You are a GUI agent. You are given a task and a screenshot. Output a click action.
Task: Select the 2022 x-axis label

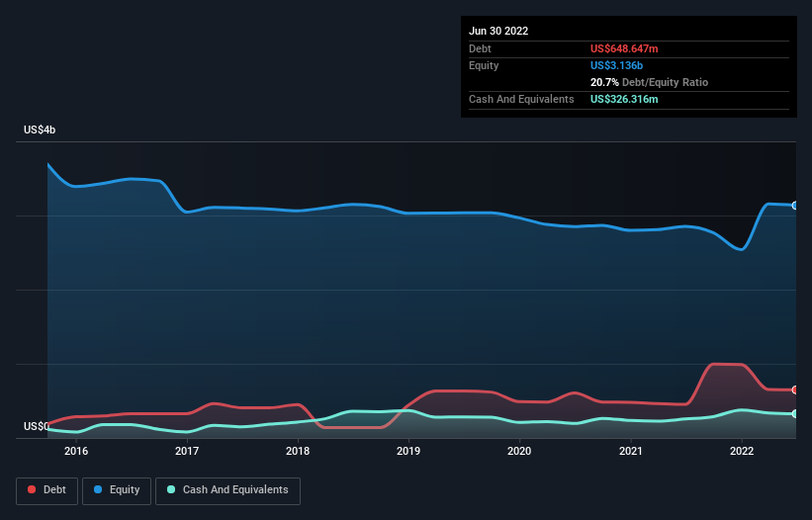pyautogui.click(x=742, y=451)
